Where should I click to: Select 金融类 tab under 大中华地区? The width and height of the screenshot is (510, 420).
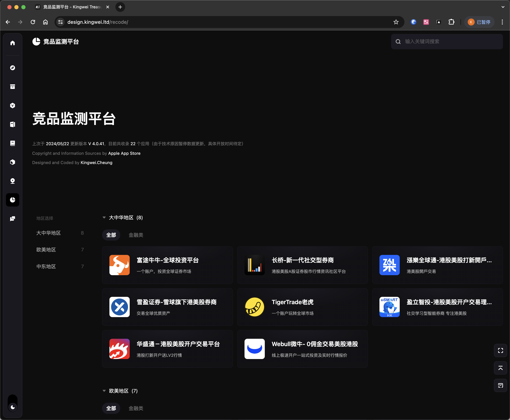[x=136, y=235]
